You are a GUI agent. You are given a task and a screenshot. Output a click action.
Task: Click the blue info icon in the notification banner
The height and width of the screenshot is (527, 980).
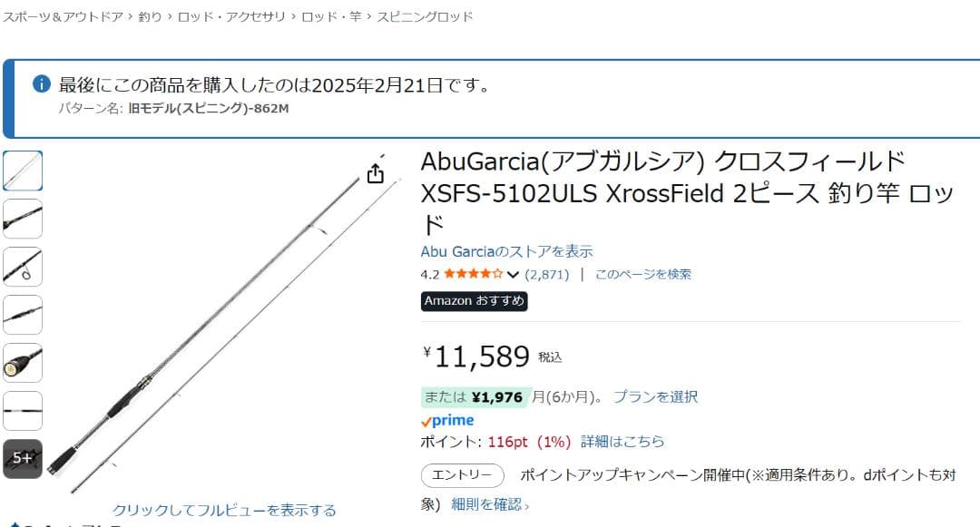[40, 83]
